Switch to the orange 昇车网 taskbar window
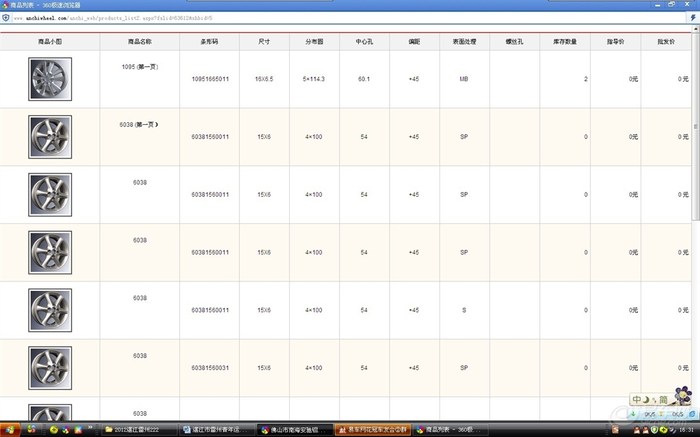 [370, 429]
